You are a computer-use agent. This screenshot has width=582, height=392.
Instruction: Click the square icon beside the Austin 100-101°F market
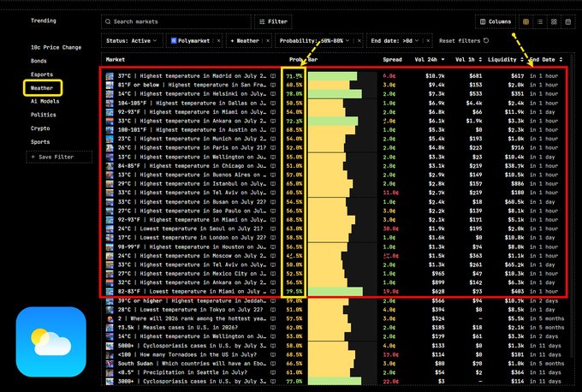click(x=273, y=130)
